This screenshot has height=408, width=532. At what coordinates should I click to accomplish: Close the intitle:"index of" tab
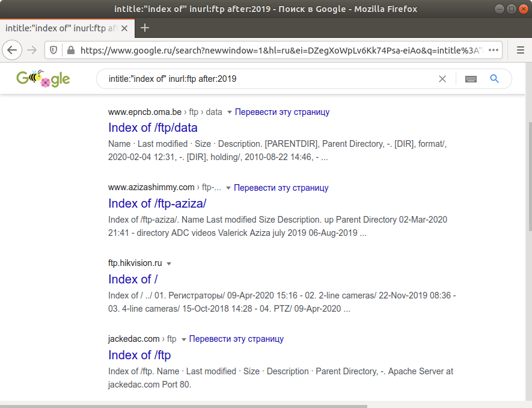point(124,28)
